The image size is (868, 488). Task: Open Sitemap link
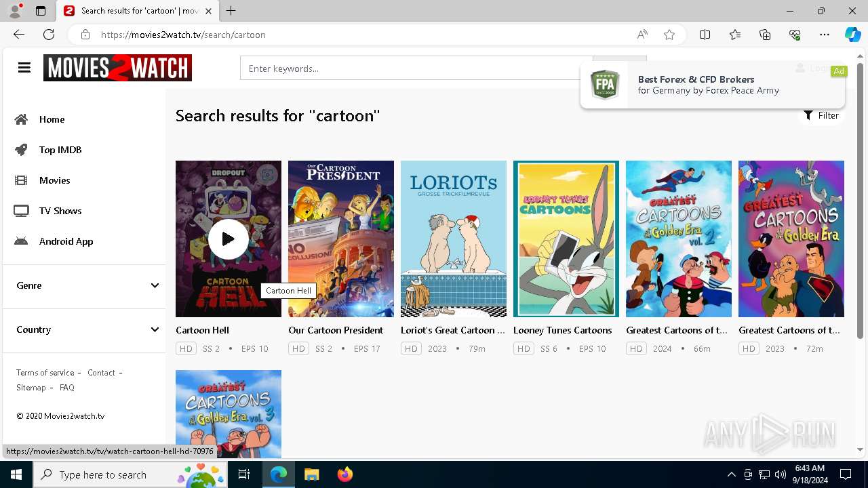(31, 388)
